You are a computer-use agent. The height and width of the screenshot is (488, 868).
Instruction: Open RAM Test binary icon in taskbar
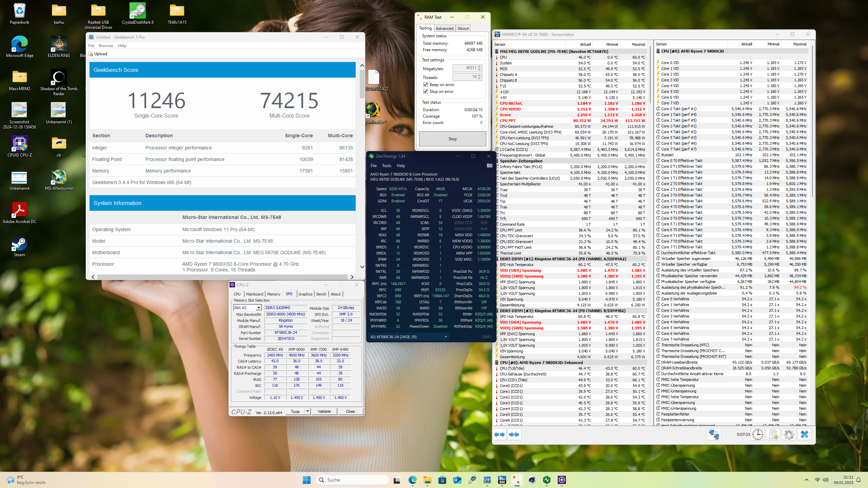517,480
